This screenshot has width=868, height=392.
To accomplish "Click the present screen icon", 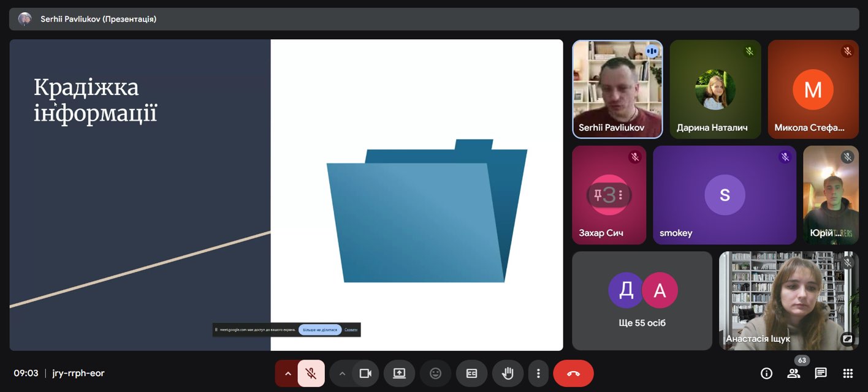I will coord(400,373).
